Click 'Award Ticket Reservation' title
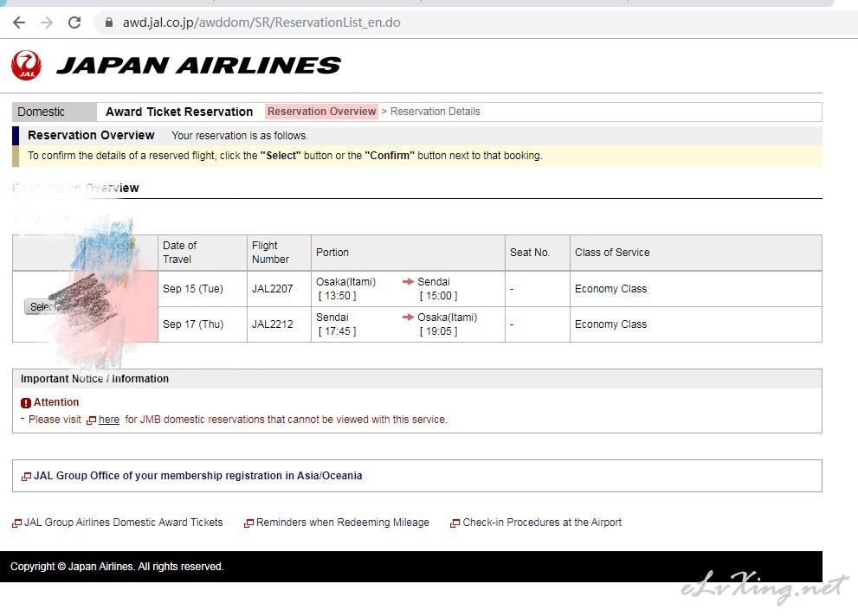 pos(179,112)
